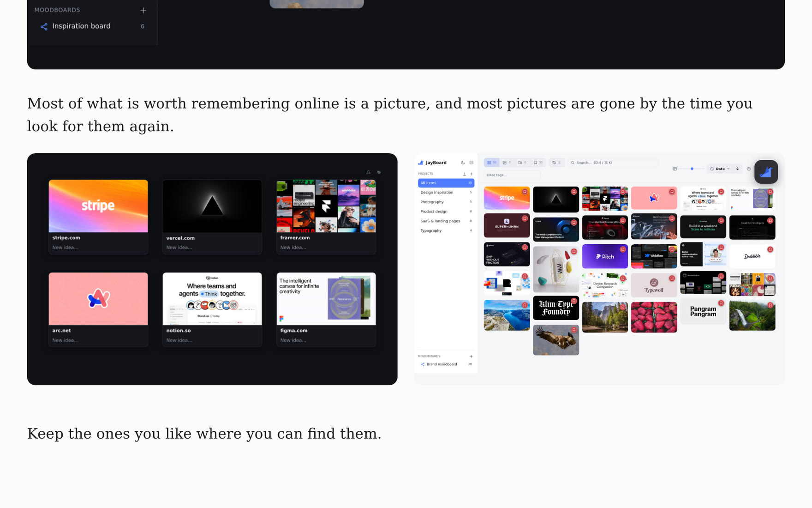
Task: Toggle the lock icon on dark moodboard
Action: point(368,172)
